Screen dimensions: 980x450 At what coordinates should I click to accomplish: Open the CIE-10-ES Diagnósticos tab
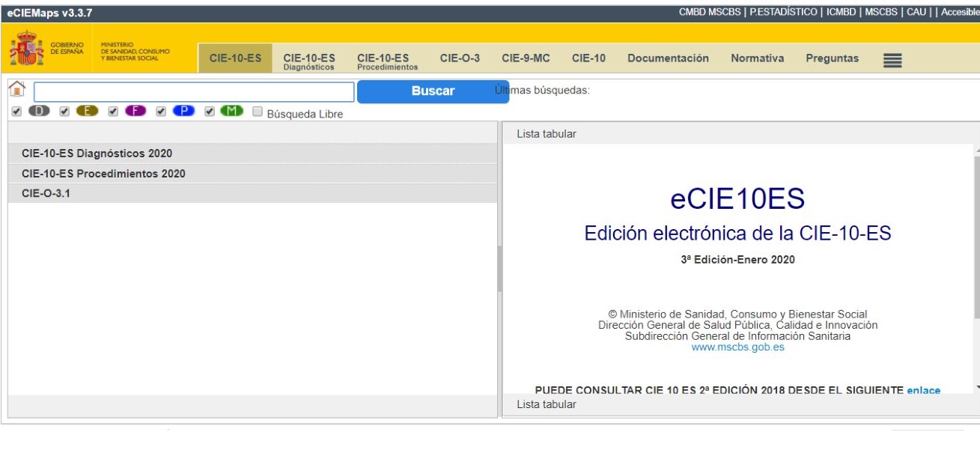point(309,61)
